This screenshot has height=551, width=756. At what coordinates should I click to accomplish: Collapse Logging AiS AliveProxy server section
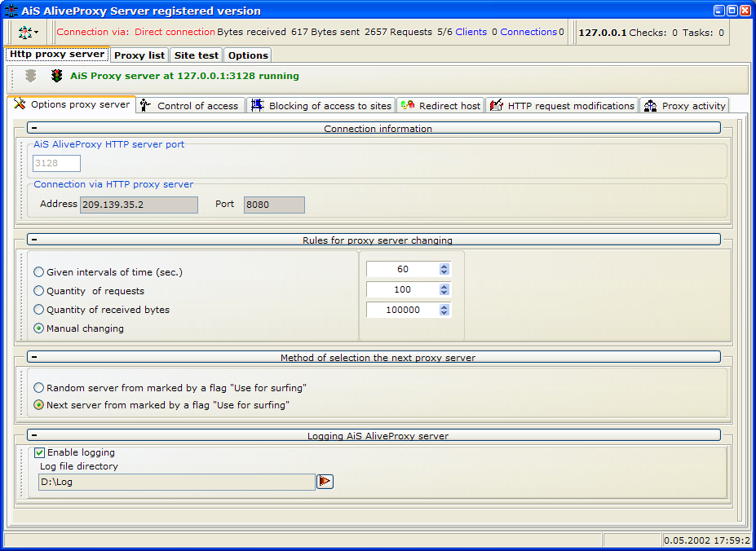(33, 435)
